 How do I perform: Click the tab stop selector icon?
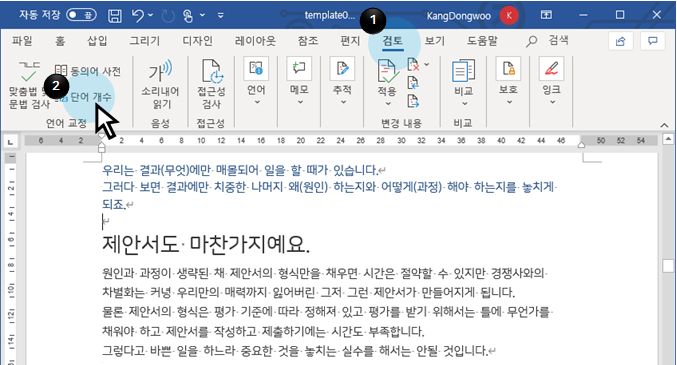click(x=10, y=141)
